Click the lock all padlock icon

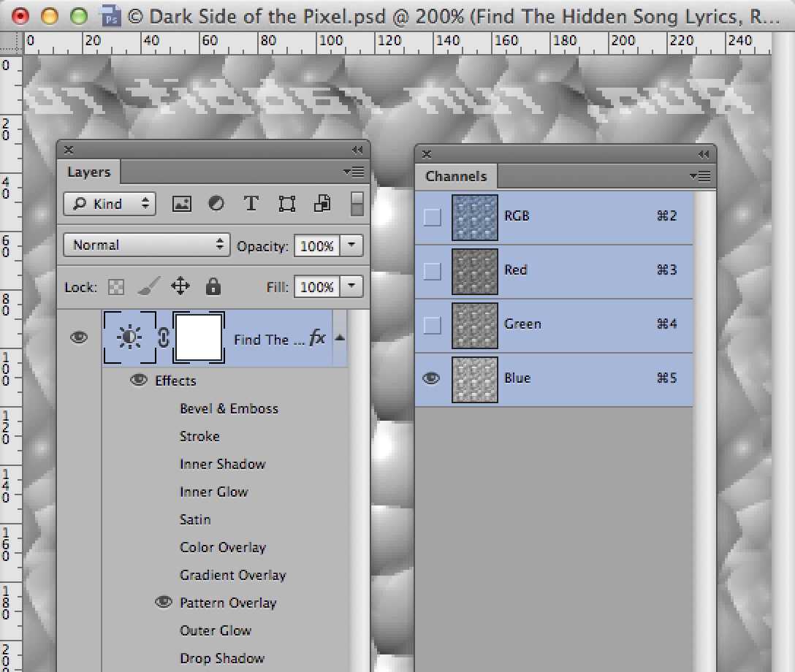(213, 286)
